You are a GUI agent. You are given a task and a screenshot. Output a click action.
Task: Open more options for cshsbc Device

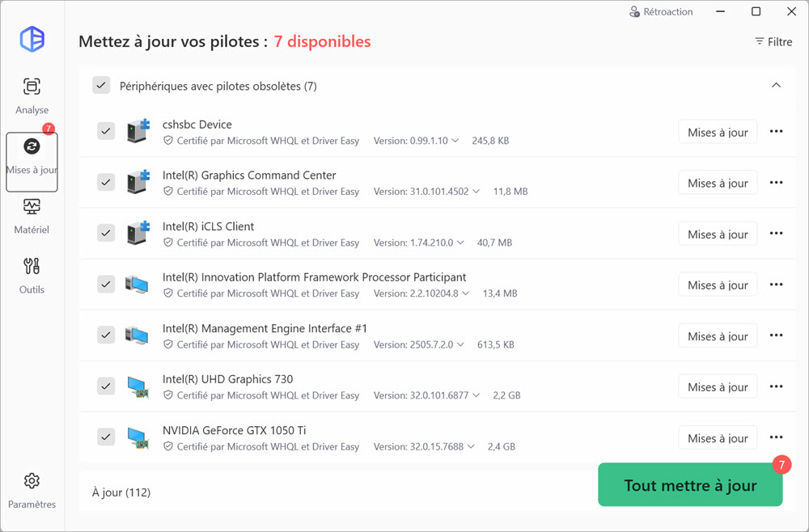pyautogui.click(x=776, y=132)
